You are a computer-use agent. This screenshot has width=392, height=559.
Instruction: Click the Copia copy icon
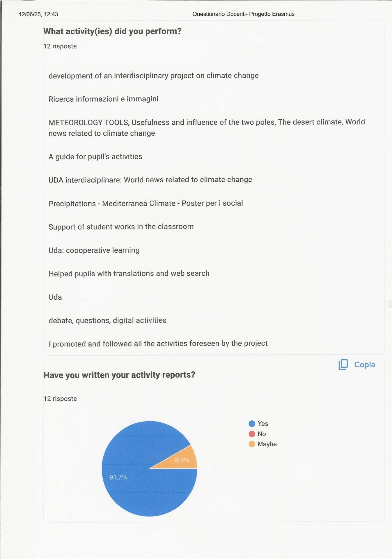343,364
